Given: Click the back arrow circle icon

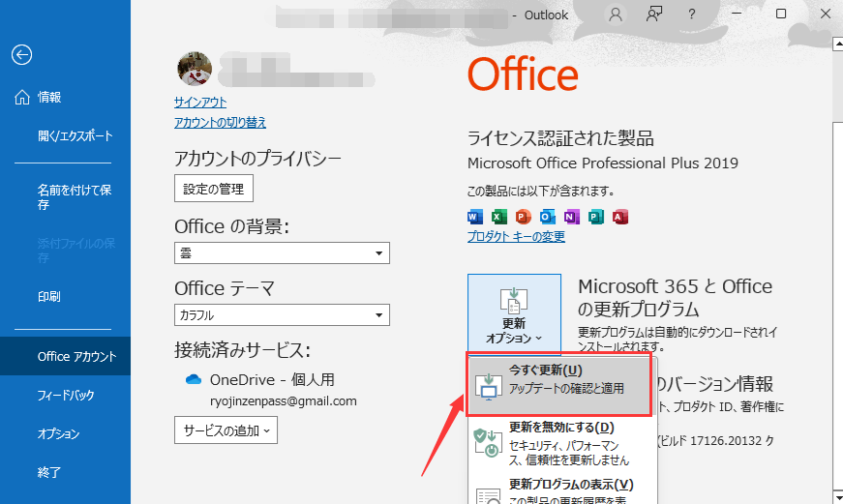Looking at the screenshot, I should pyautogui.click(x=21, y=54).
